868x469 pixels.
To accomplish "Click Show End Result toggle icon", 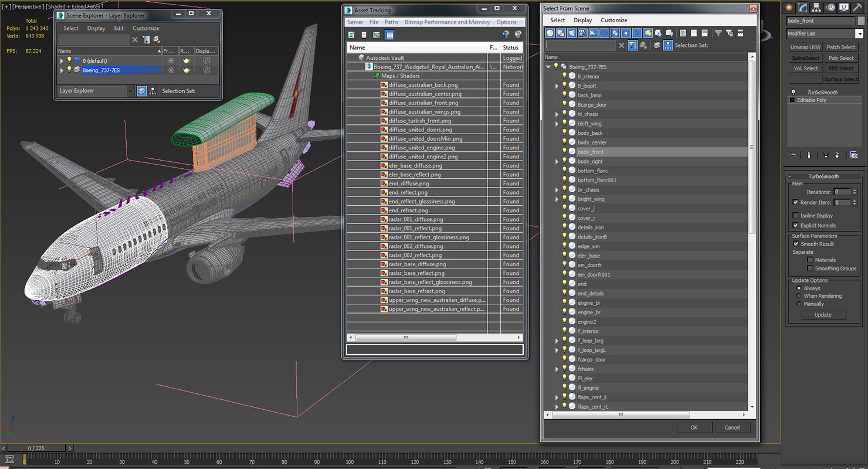I will point(809,155).
